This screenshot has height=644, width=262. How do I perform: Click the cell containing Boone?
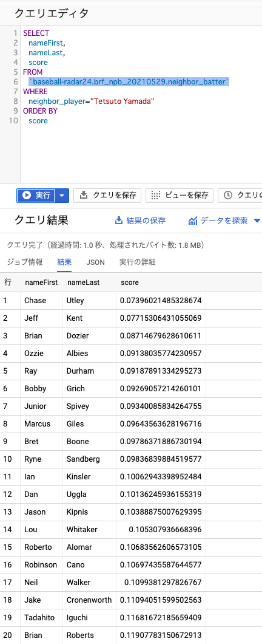(89, 442)
